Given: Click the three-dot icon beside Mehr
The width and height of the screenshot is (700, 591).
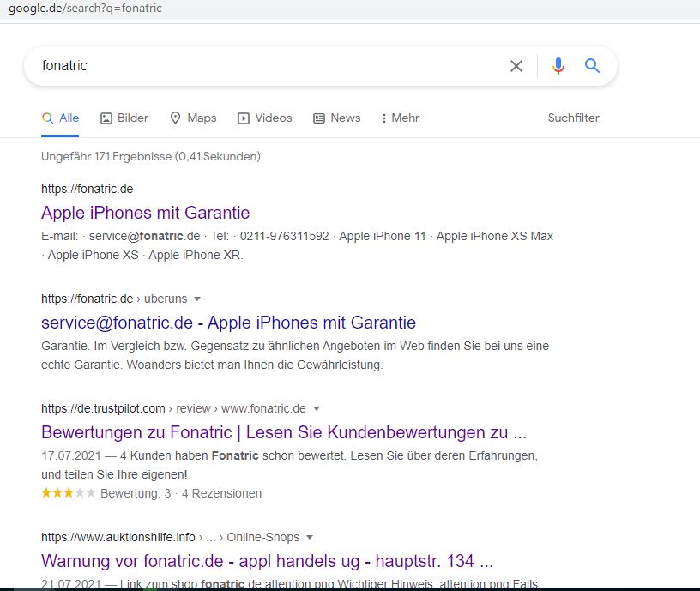Looking at the screenshot, I should pos(384,118).
